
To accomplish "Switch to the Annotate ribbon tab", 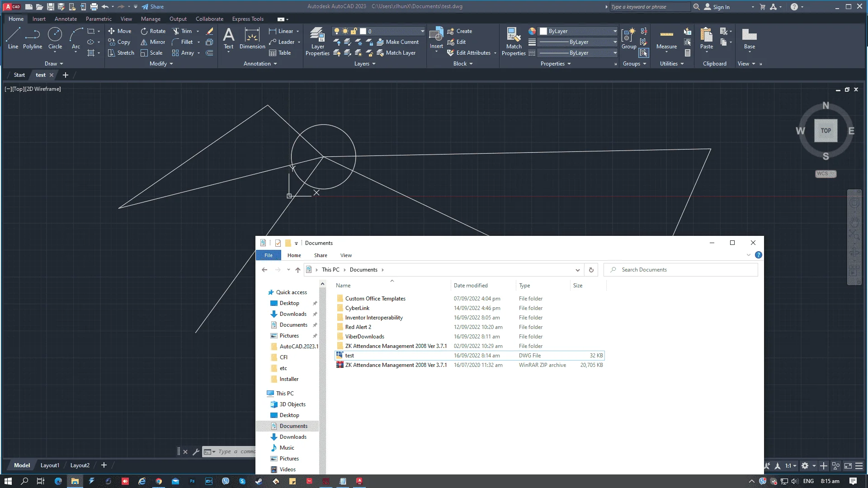I will [x=66, y=19].
